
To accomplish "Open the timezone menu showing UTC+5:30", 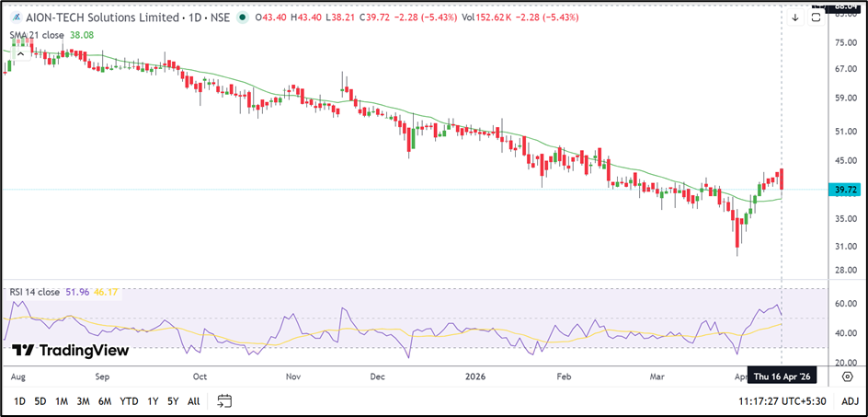I will [x=782, y=400].
